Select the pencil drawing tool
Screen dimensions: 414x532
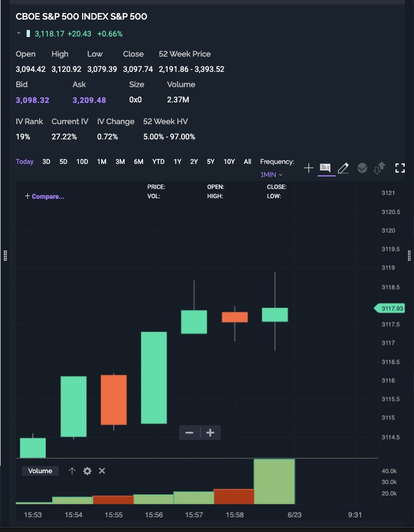point(343,168)
